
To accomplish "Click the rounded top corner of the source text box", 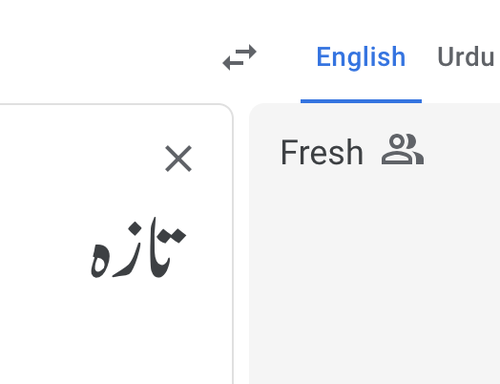I will [x=225, y=111].
